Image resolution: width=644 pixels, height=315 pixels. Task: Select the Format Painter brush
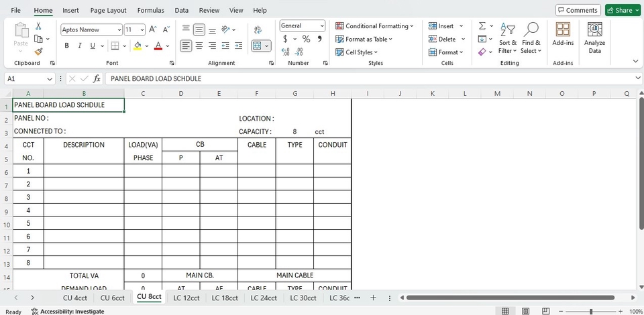(38, 52)
